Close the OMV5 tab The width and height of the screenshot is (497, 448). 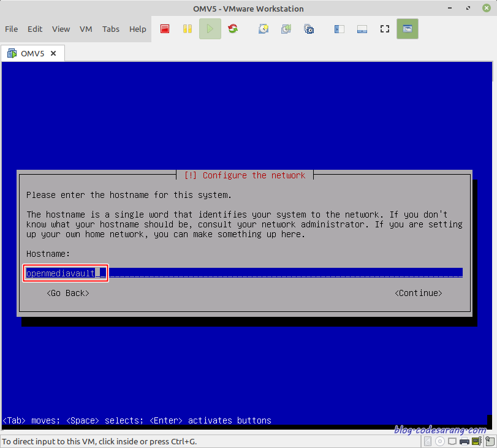click(53, 53)
